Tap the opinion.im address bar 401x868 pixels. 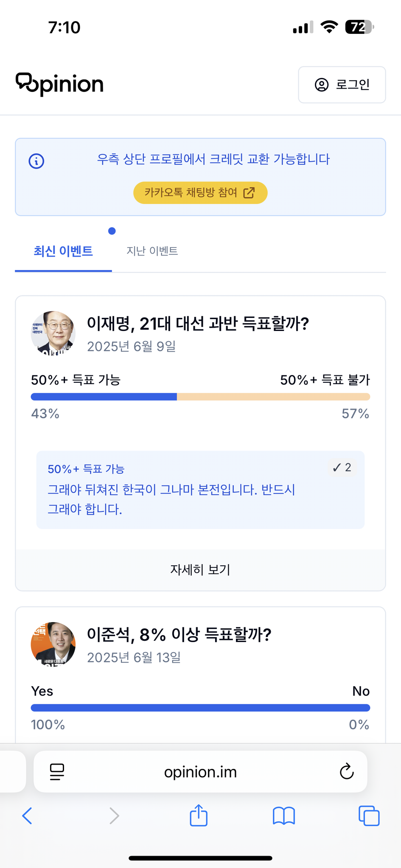(x=200, y=772)
